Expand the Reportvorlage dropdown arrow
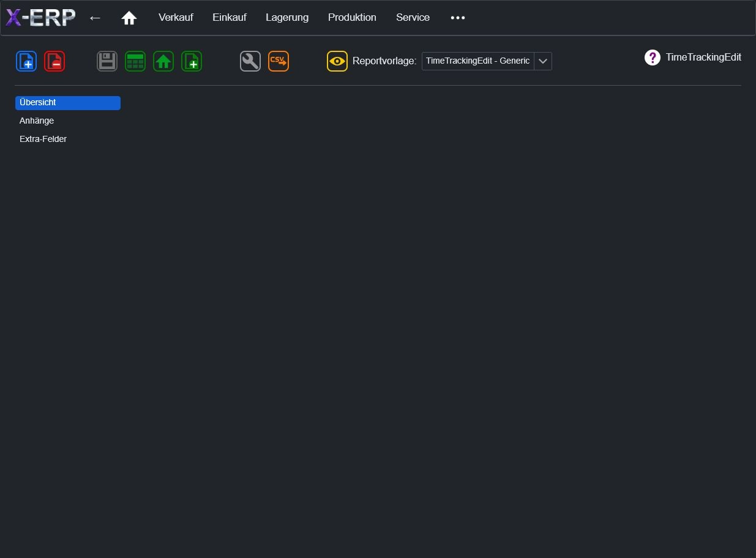756x558 pixels. [x=543, y=61]
